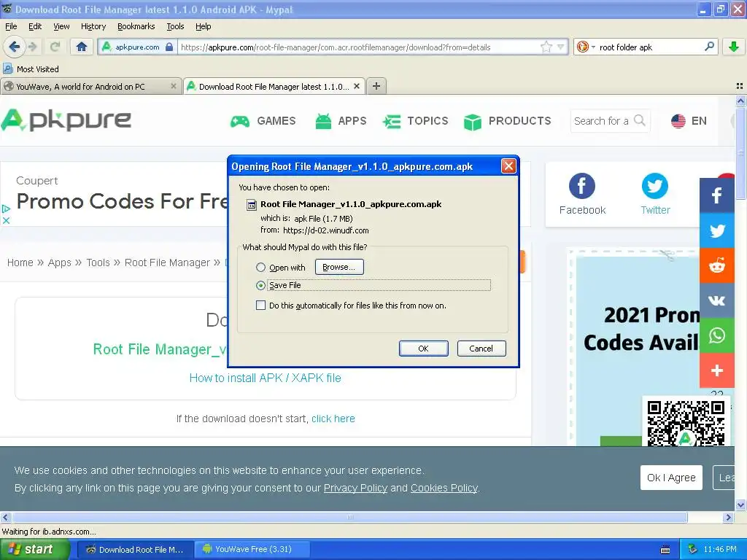Click the Twitter sidebar share button
Viewport: 747px width, 560px height.
(x=716, y=230)
